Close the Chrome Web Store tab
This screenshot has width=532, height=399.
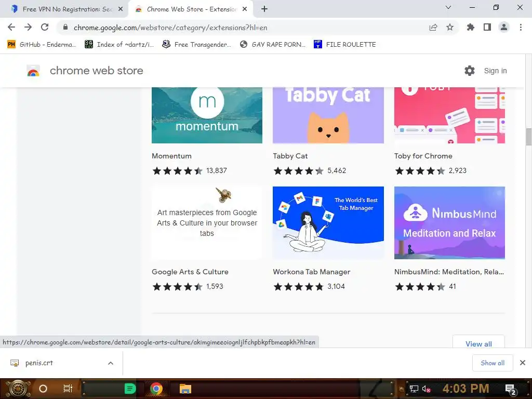click(x=245, y=9)
